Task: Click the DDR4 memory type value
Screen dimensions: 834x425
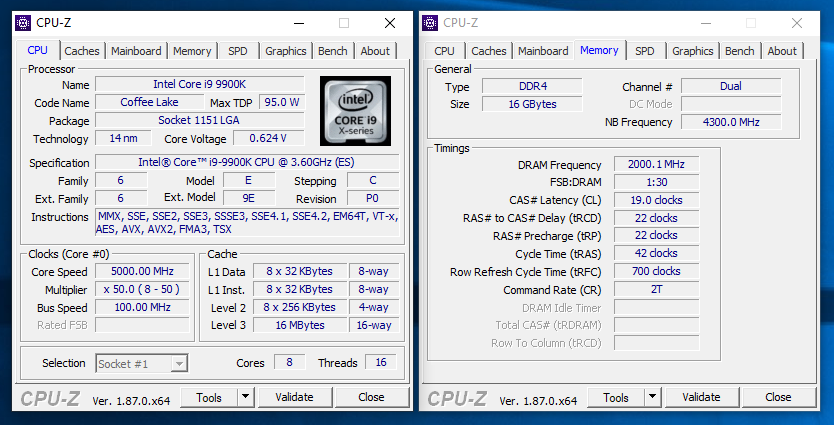Action: click(x=532, y=86)
